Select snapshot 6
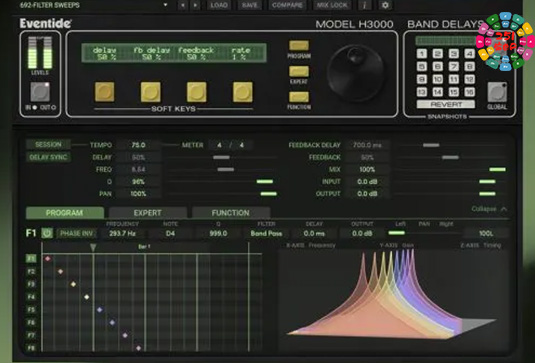Viewport: 535px width, 363px height. pyautogui.click(x=438, y=67)
